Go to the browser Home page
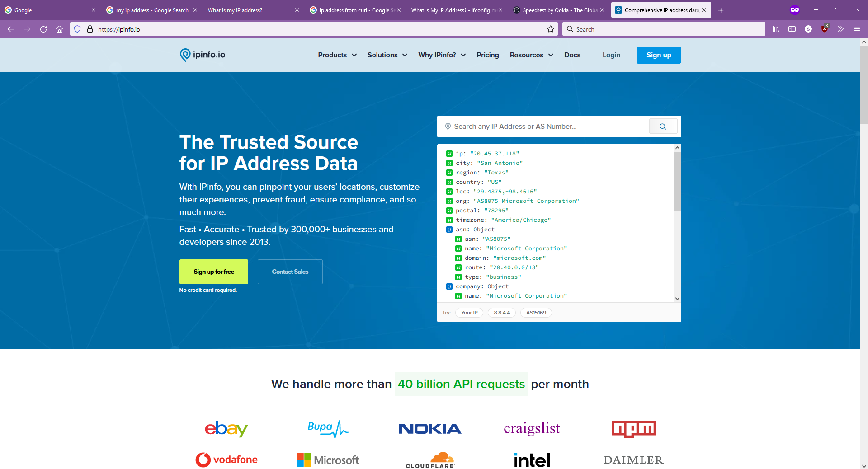The width and height of the screenshot is (868, 469). pyautogui.click(x=59, y=29)
